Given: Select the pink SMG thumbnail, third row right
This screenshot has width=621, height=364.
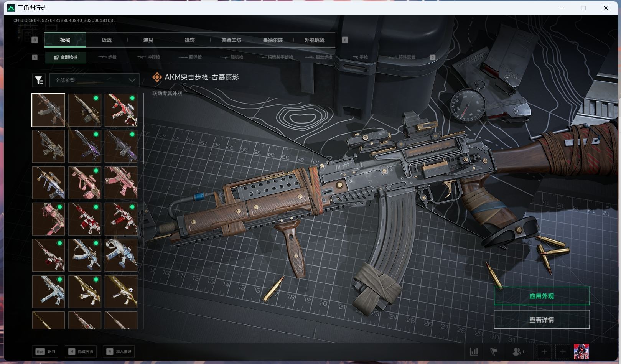Looking at the screenshot, I should pyautogui.click(x=121, y=183).
